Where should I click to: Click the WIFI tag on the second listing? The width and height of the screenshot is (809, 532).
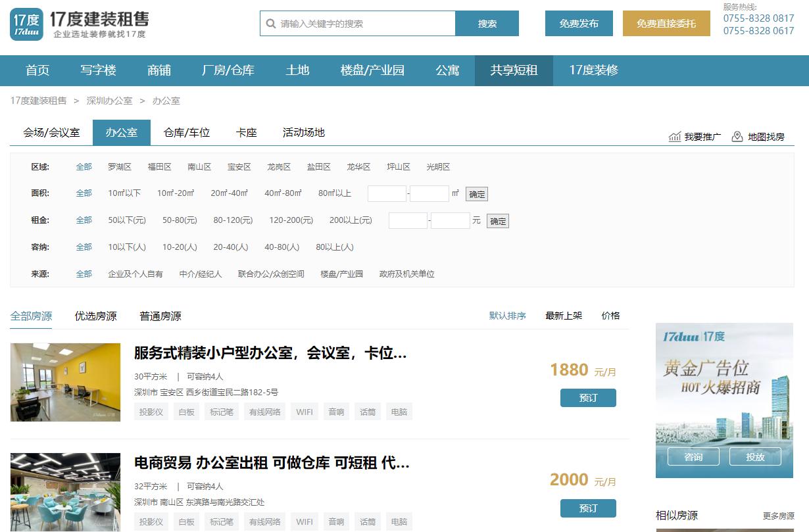[304, 521]
